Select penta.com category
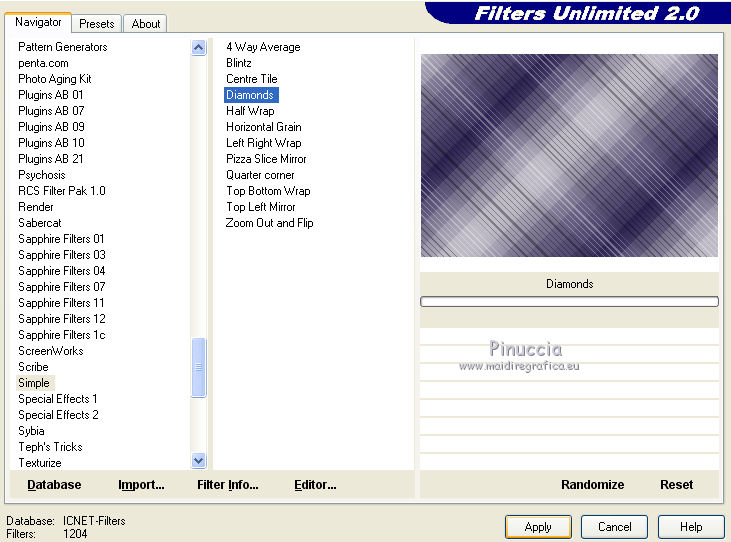The image size is (731, 542). coord(43,63)
